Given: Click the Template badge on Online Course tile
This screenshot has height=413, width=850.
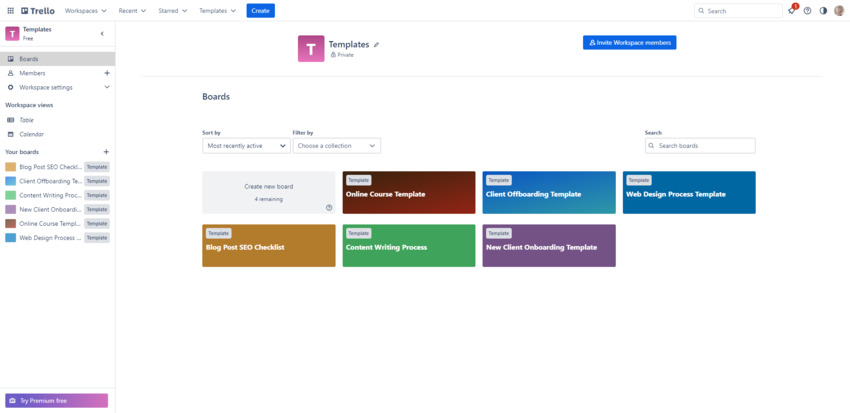Looking at the screenshot, I should (x=358, y=180).
